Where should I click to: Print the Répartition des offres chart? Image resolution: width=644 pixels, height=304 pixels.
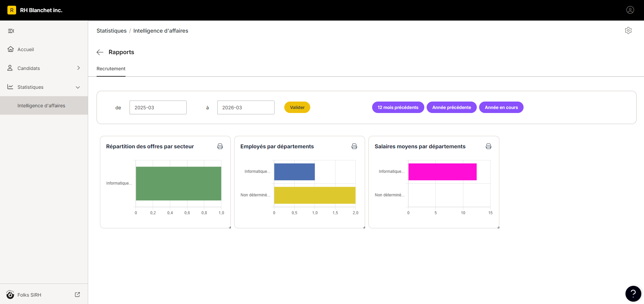coord(220,146)
